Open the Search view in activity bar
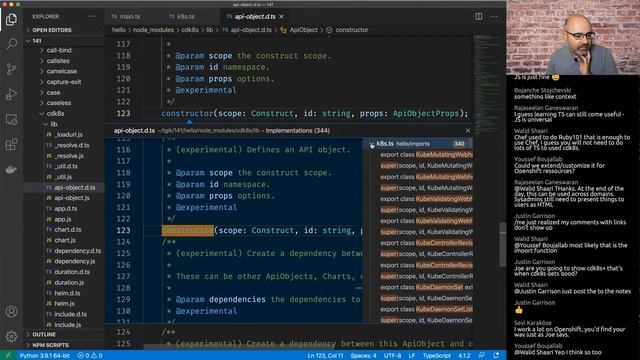 (x=11, y=44)
